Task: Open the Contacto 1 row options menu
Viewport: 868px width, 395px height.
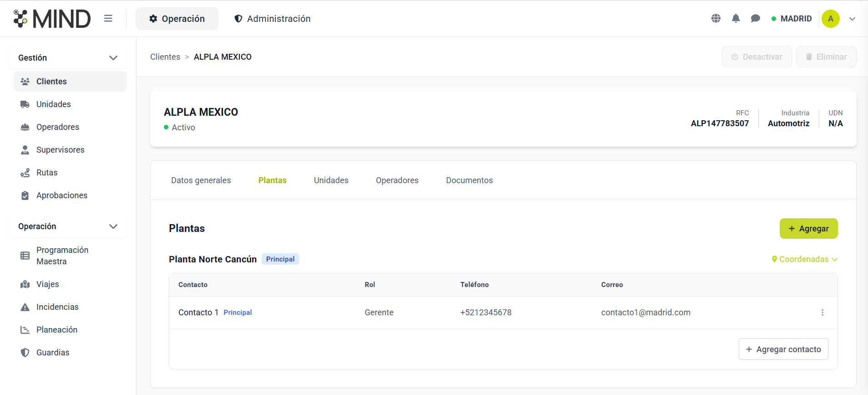Action: tap(822, 313)
